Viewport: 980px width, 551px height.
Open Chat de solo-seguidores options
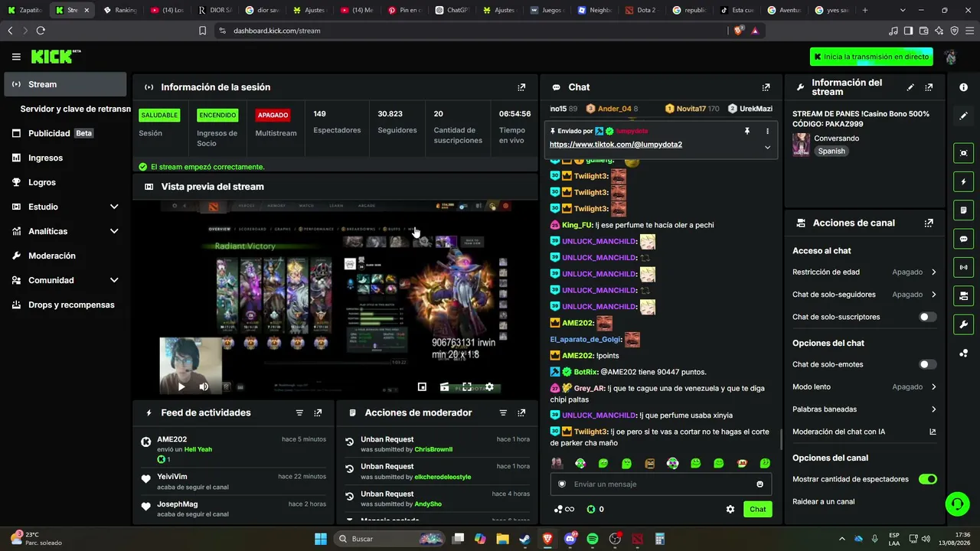click(x=864, y=295)
